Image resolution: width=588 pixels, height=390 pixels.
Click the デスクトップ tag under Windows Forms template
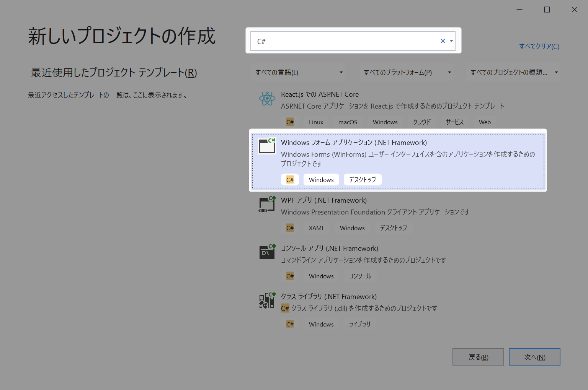(x=363, y=180)
